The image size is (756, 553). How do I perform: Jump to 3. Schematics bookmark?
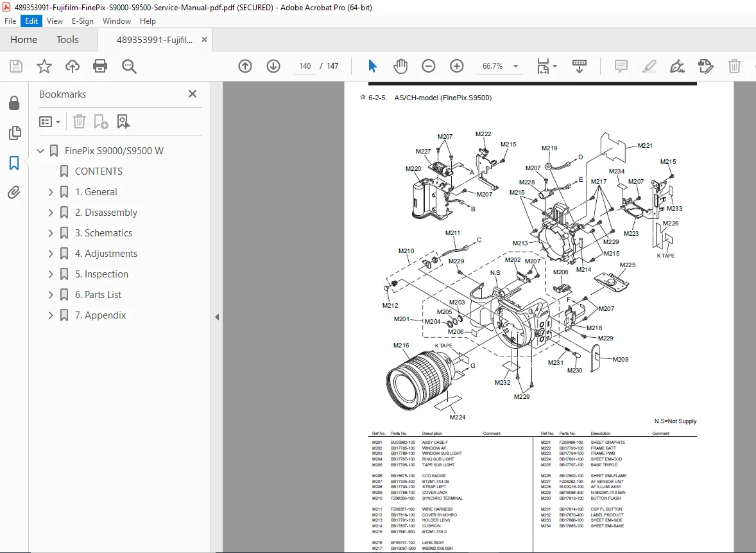pos(103,233)
